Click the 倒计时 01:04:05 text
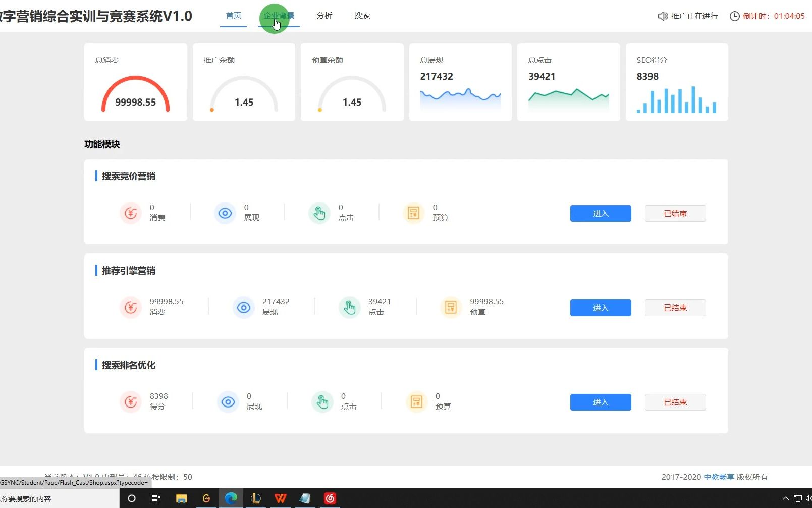 click(774, 16)
